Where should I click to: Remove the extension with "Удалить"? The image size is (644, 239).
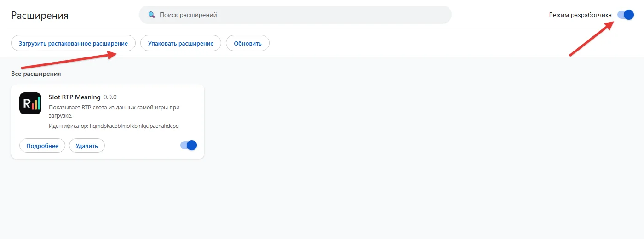[87, 146]
